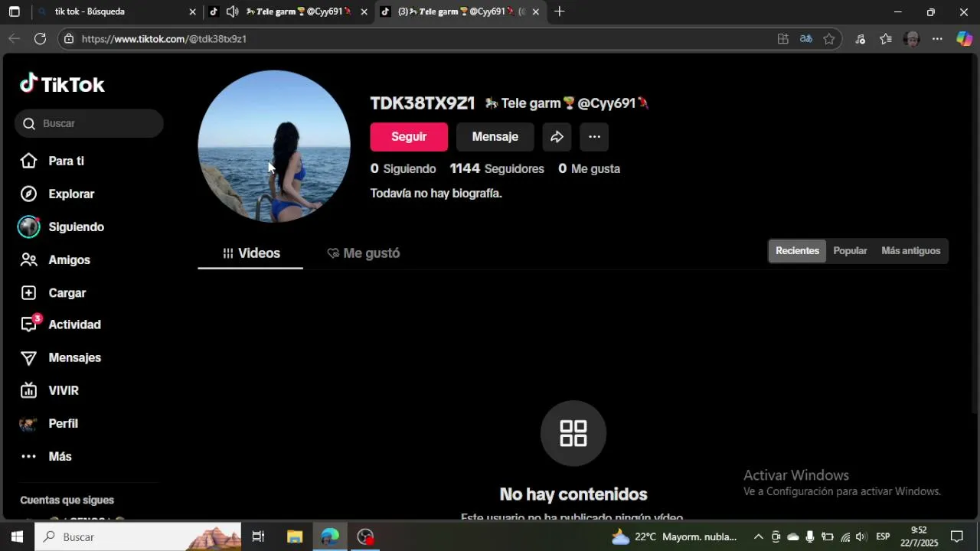Add page to favorites star
980x551 pixels.
[x=829, y=39]
